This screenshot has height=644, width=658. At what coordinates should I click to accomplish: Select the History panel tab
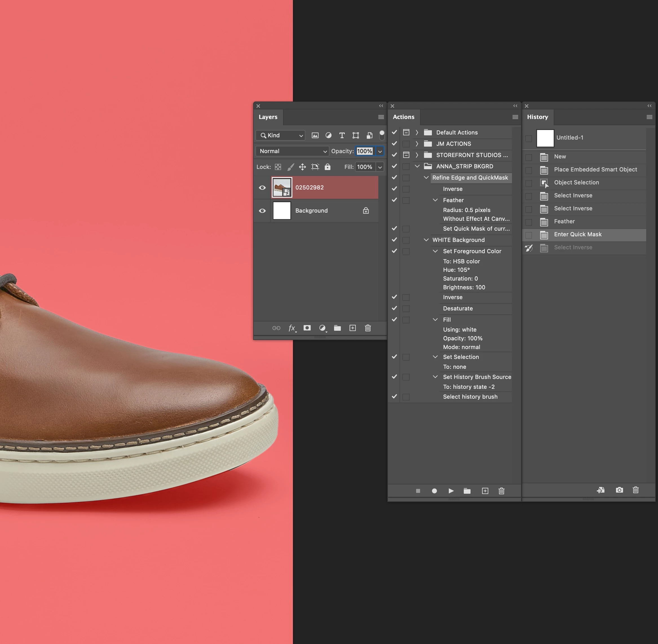point(537,117)
